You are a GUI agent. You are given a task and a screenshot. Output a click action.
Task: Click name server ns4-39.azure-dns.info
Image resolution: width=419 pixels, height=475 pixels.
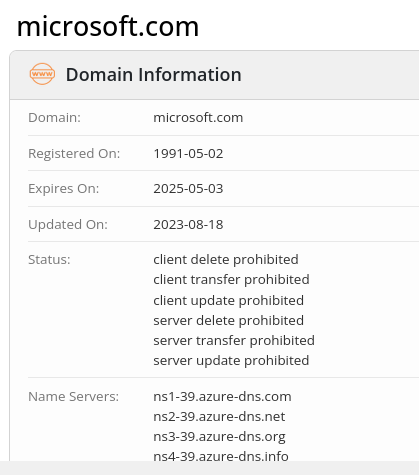pos(221,456)
